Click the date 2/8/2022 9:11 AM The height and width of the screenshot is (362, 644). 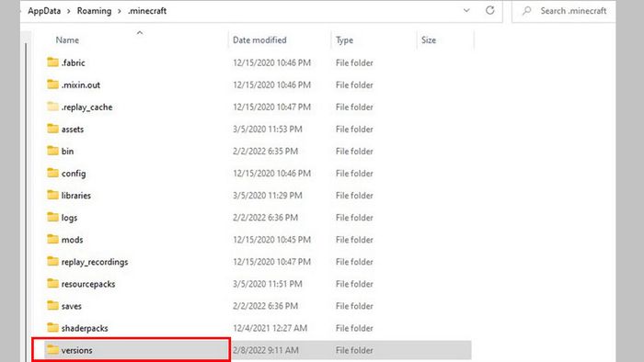click(265, 351)
